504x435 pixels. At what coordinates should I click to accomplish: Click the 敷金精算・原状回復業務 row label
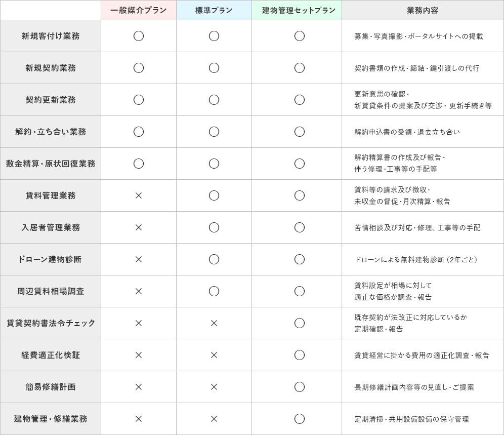pyautogui.click(x=51, y=164)
